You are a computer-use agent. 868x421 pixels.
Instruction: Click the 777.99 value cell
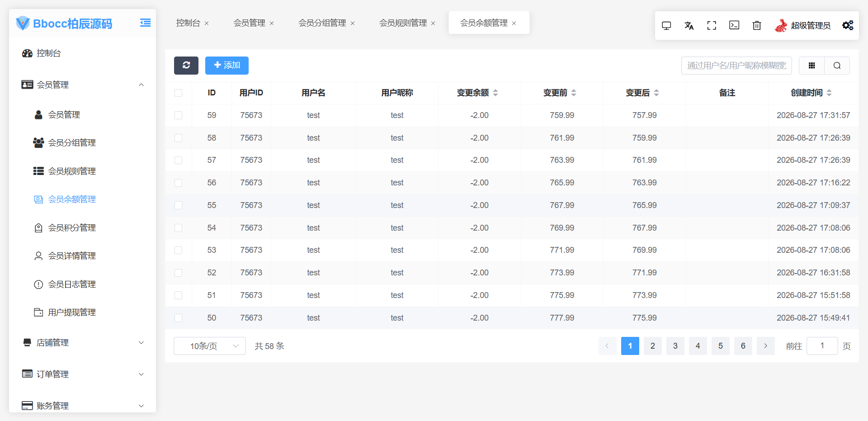click(562, 318)
